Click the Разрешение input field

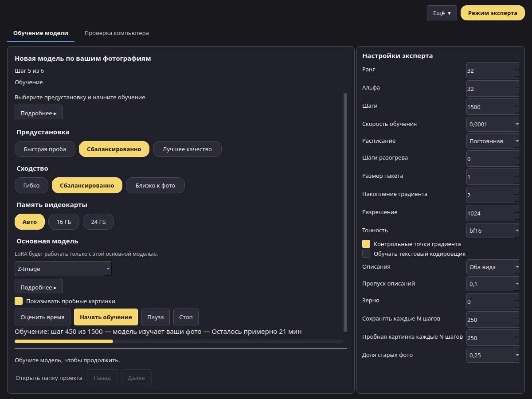[493, 213]
